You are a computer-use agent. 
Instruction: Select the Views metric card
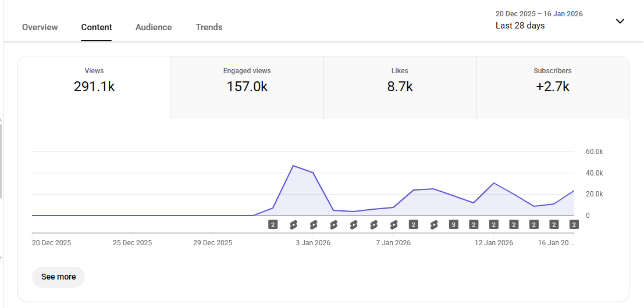click(94, 81)
